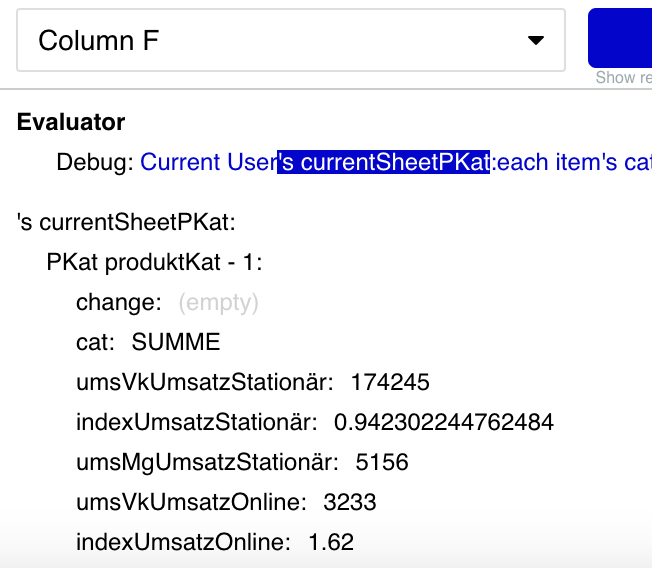Select the 'SUMME' cat value
The width and height of the screenshot is (652, 568).
176,342
